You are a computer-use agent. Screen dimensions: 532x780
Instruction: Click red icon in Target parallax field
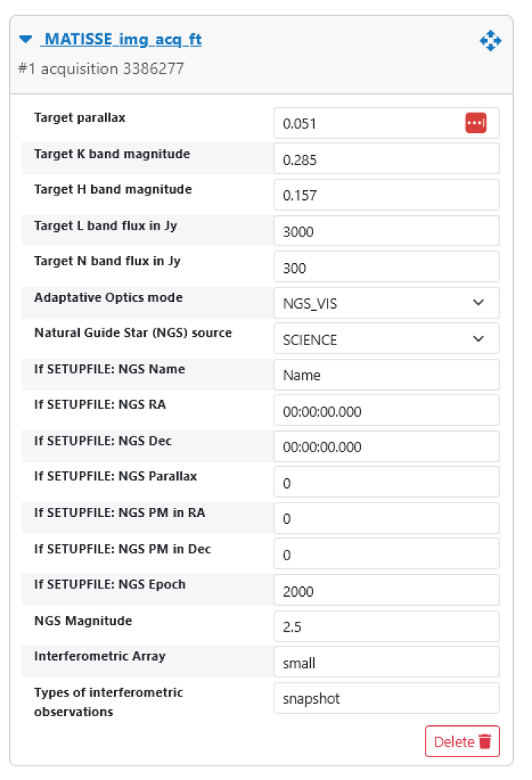[x=476, y=123]
